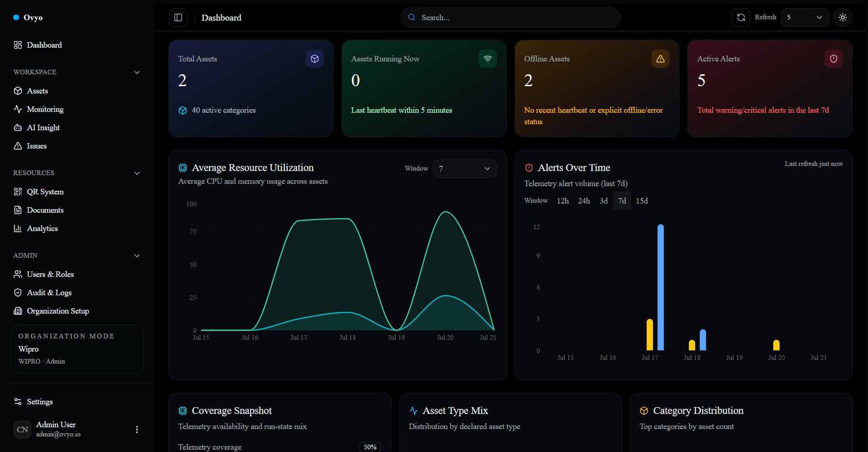Toggle light/dark theme sun icon
The image size is (868, 452).
[x=842, y=17]
